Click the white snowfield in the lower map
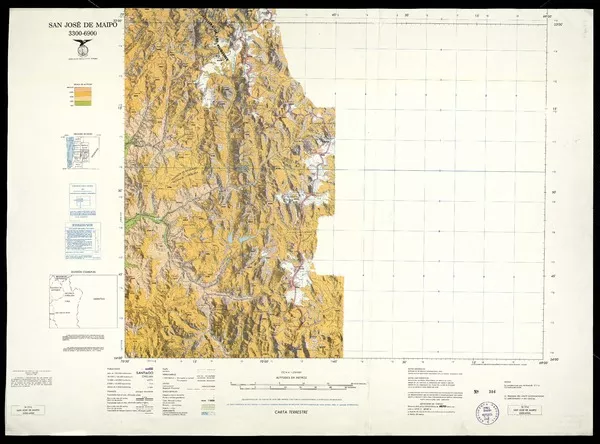The width and height of the screenshot is (600, 444). (295, 281)
